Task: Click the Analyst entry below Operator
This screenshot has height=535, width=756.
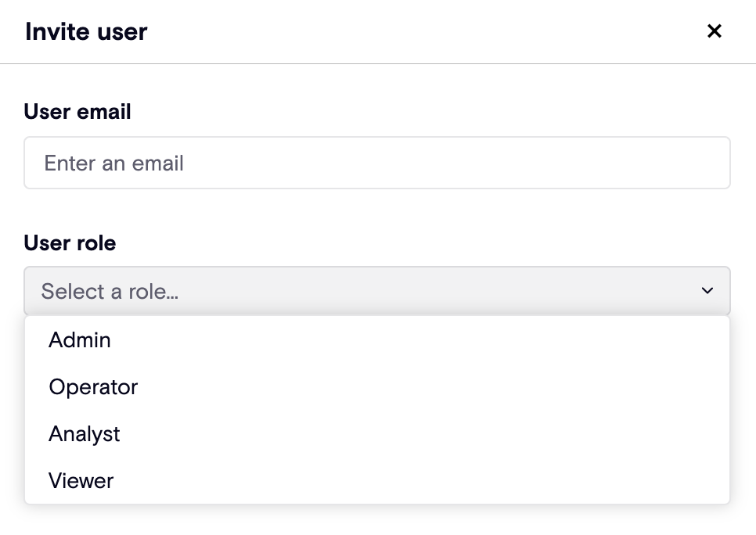Action: 85,434
